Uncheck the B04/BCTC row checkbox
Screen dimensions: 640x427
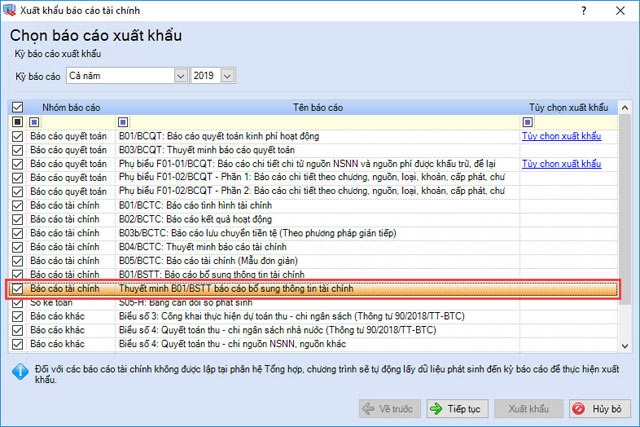point(17,247)
